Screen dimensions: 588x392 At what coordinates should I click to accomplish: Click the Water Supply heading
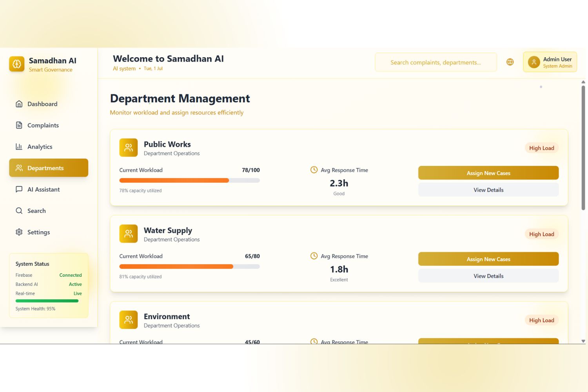(168, 230)
